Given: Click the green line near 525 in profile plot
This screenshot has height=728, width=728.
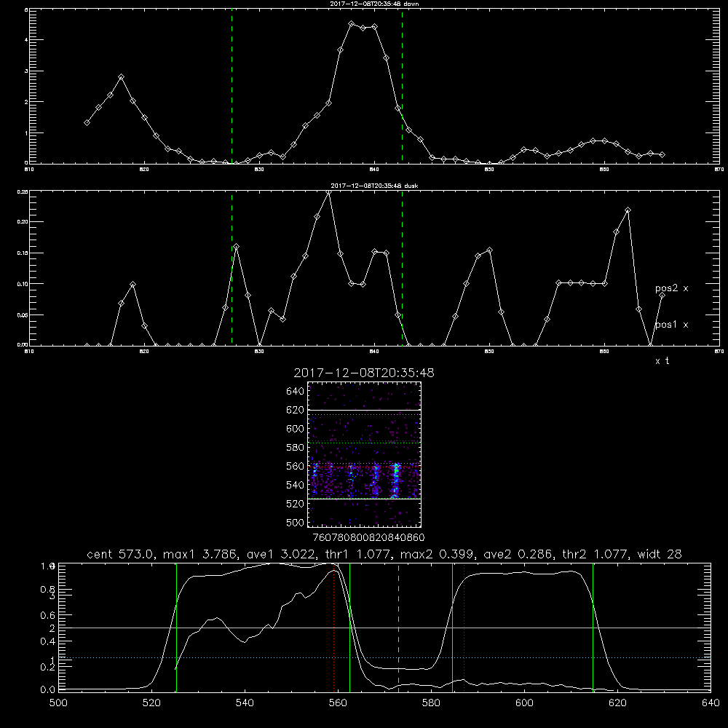Looking at the screenshot, I should [176, 627].
